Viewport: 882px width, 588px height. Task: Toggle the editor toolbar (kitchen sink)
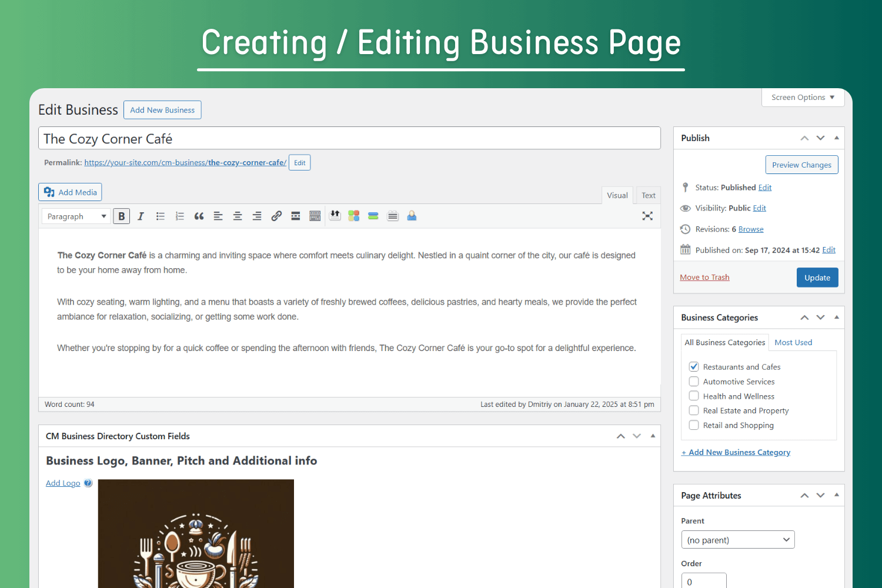coord(315,216)
